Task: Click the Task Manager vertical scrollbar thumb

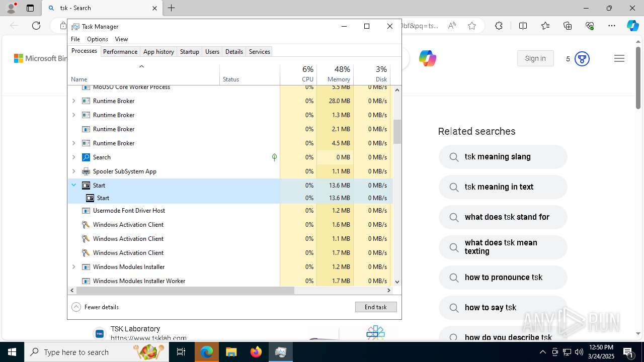Action: click(397, 132)
